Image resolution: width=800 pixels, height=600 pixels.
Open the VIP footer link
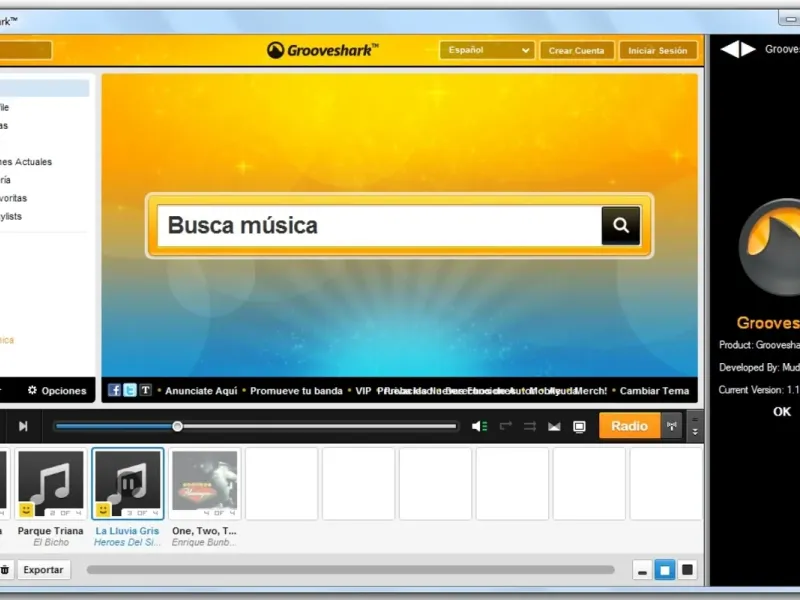click(x=363, y=391)
